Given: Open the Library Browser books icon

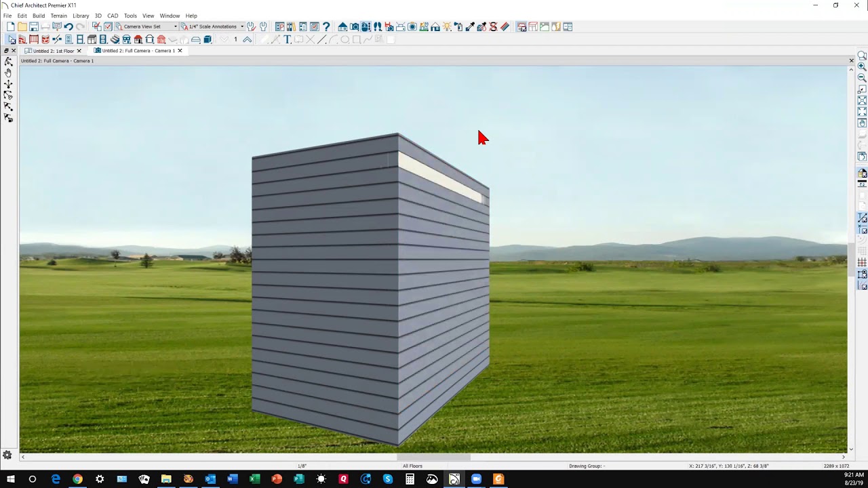Looking at the screenshot, I should pos(291,26).
